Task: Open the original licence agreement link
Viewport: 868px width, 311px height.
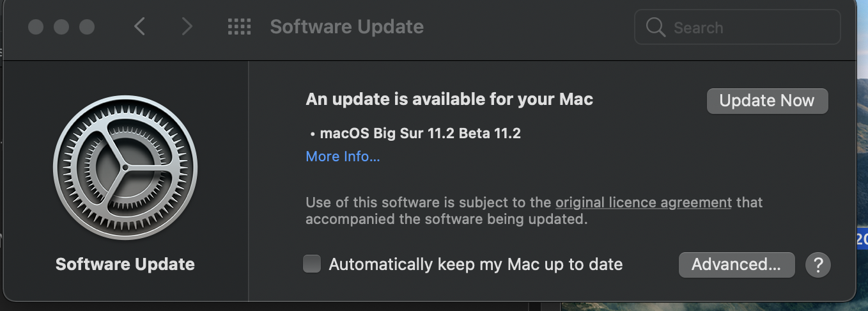Action: [x=643, y=202]
